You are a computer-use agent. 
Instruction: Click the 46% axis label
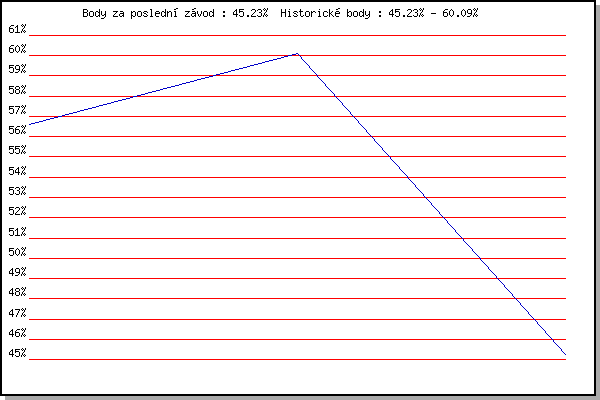[x=17, y=333]
